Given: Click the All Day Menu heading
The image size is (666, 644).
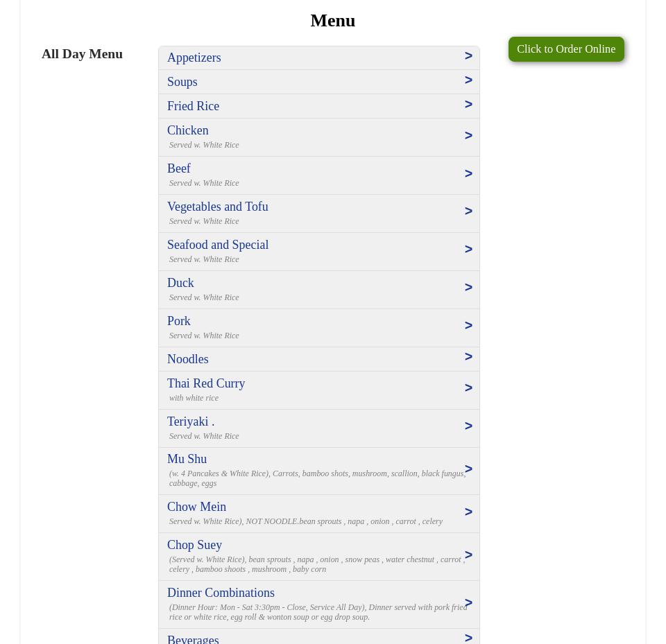Looking at the screenshot, I should [x=82, y=54].
